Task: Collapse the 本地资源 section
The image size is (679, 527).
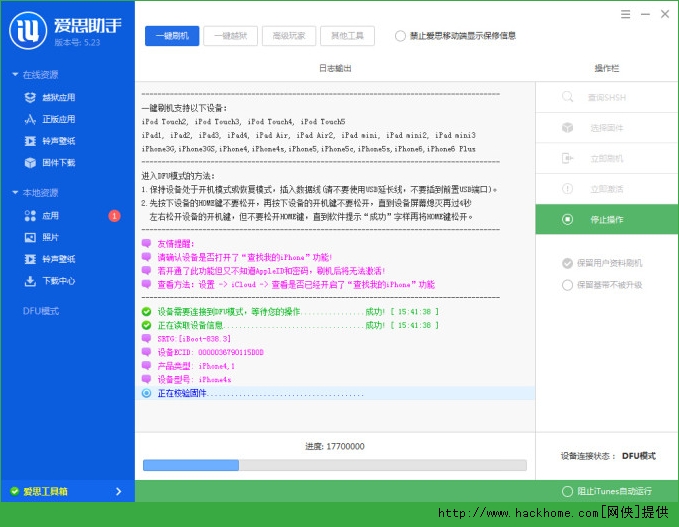Action: click(14, 193)
